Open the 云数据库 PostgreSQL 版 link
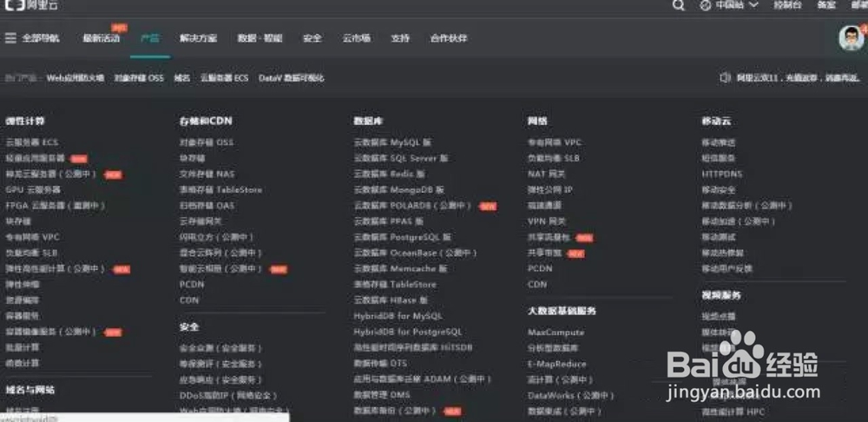Viewport: 868px width, 422px height. (x=403, y=237)
